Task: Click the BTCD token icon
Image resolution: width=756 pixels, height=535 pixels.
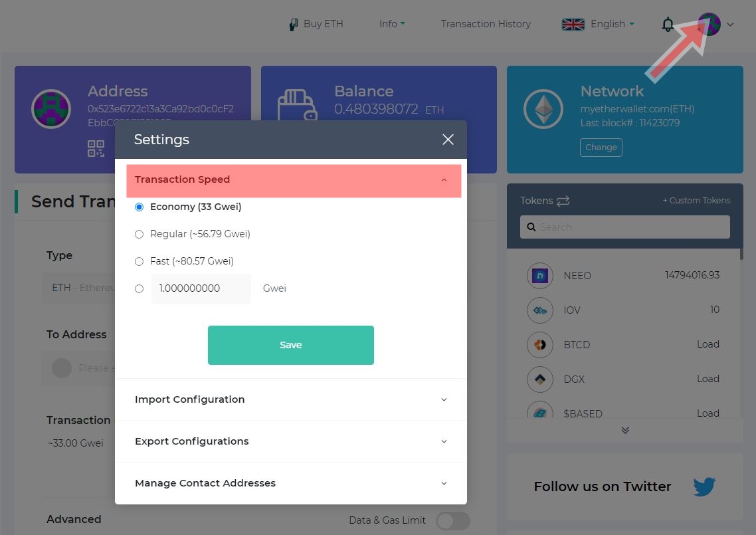Action: pos(540,344)
